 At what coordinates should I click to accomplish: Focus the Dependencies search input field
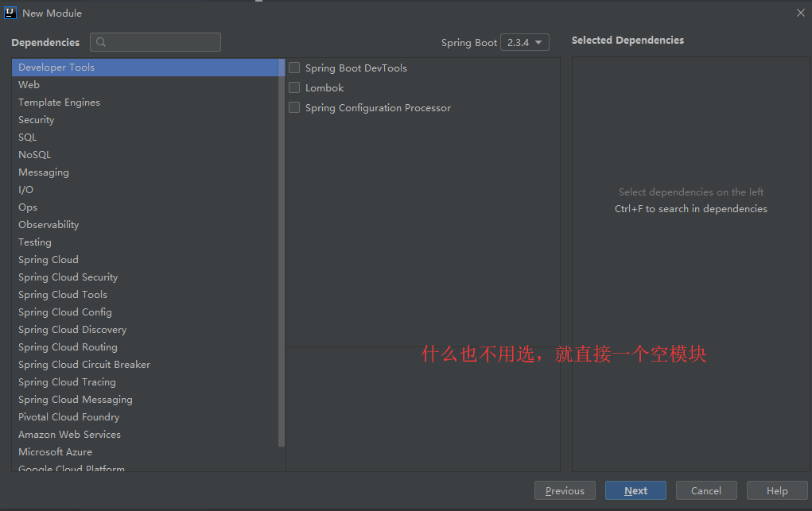[x=155, y=42]
